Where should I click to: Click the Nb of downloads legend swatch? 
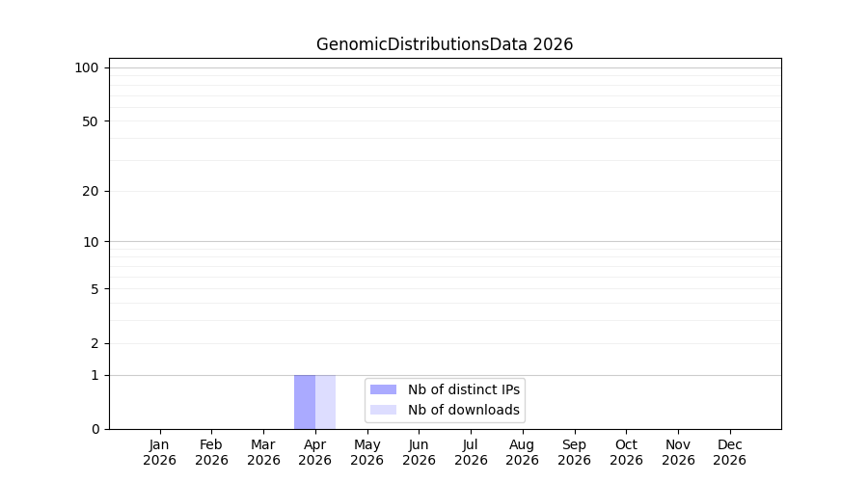tap(383, 410)
